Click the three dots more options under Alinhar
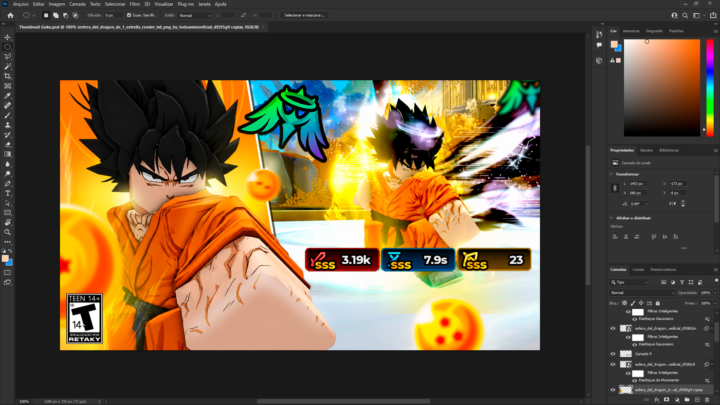 point(683,248)
